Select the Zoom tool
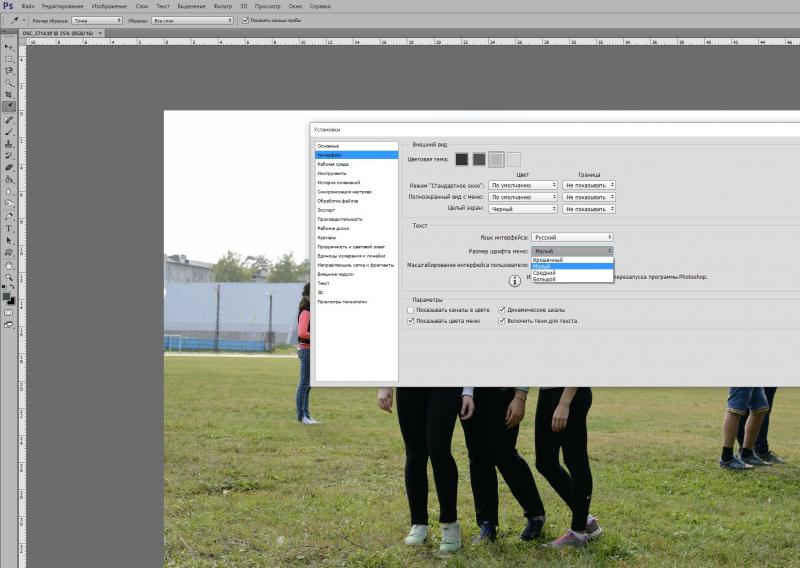Image resolution: width=800 pixels, height=568 pixels. coord(9,278)
